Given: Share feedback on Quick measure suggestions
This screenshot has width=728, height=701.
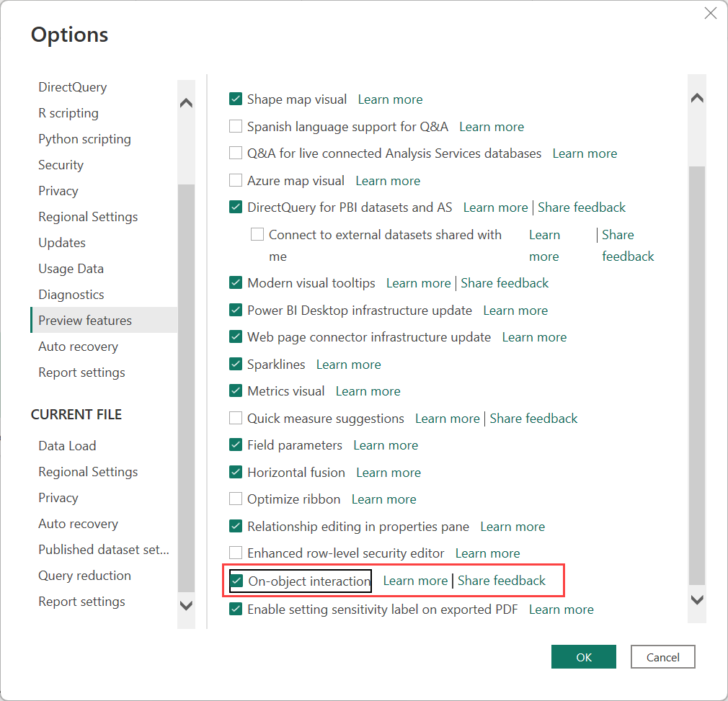Looking at the screenshot, I should 533,419.
